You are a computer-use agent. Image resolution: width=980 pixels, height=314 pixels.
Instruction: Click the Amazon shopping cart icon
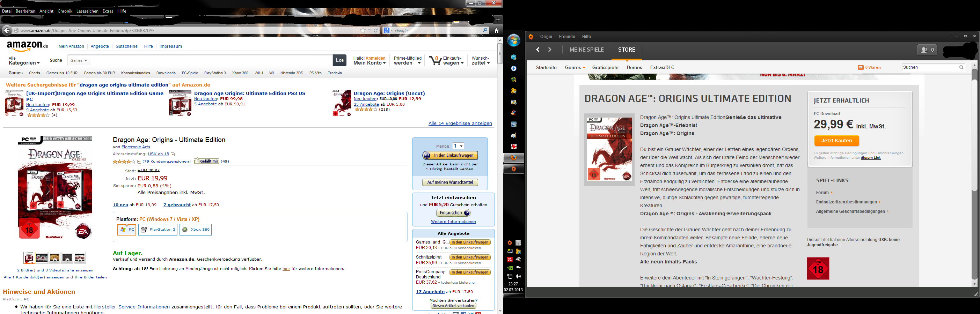point(435,60)
